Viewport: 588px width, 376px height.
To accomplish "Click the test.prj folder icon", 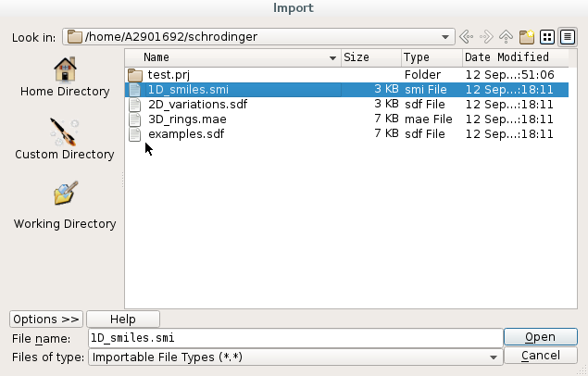I will tap(135, 74).
